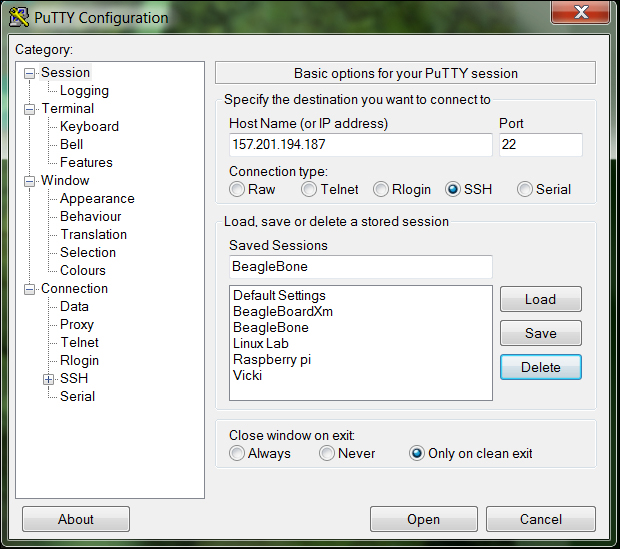The image size is (620, 549).
Task: Open the Selection settings category
Action: coord(88,252)
